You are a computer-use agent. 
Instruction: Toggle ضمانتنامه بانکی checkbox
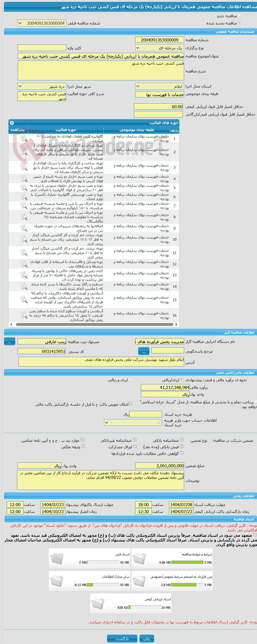(x=182, y=440)
